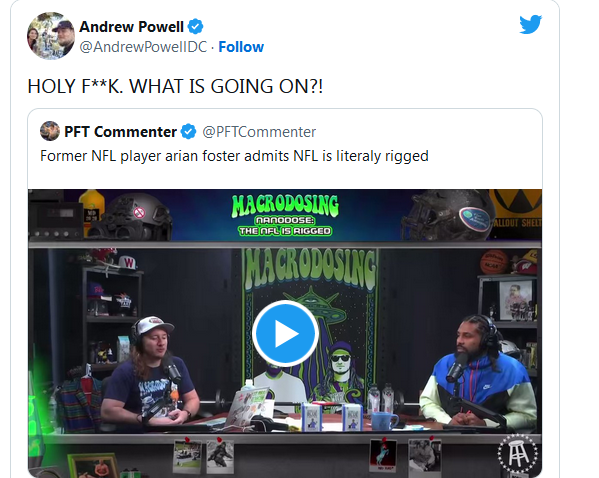Viewport: 599px width, 478px height.
Task: Click the Bigfoot photo pinned below desk
Action: tap(220, 456)
